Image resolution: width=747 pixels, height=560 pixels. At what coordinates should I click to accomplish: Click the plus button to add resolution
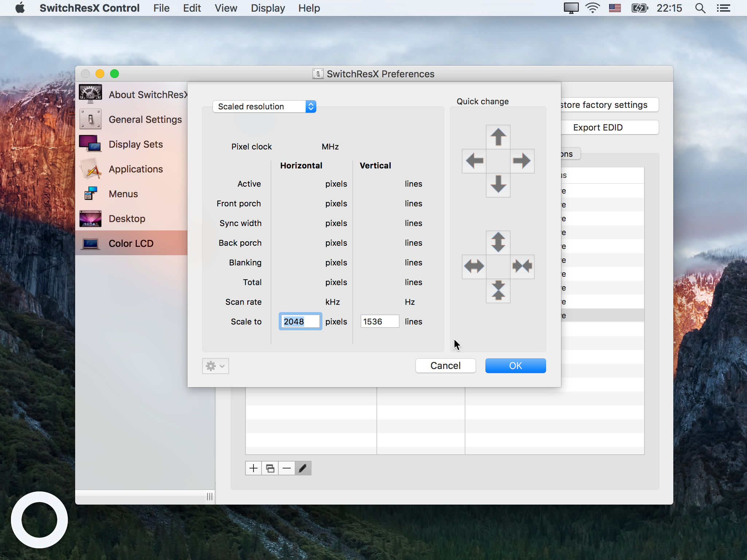click(x=253, y=468)
